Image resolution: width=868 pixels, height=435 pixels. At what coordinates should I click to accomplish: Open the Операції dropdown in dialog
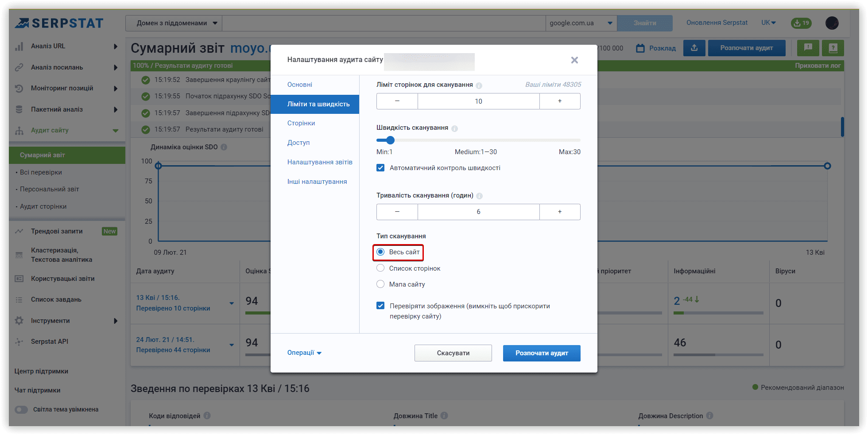point(304,353)
